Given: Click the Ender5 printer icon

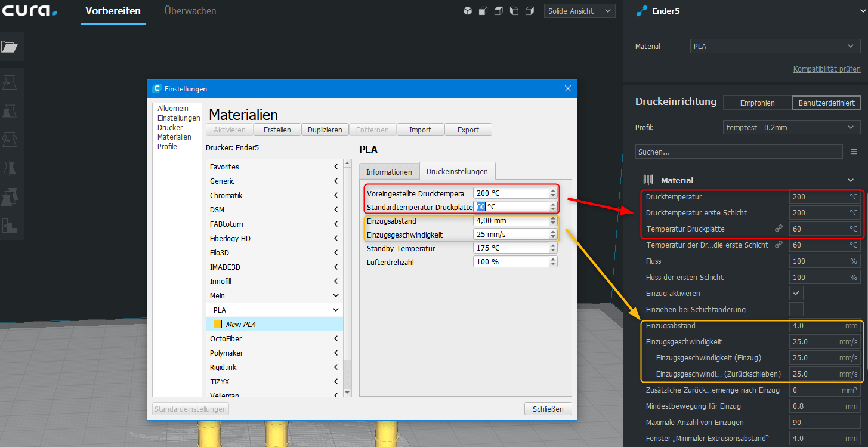Looking at the screenshot, I should click(642, 11).
